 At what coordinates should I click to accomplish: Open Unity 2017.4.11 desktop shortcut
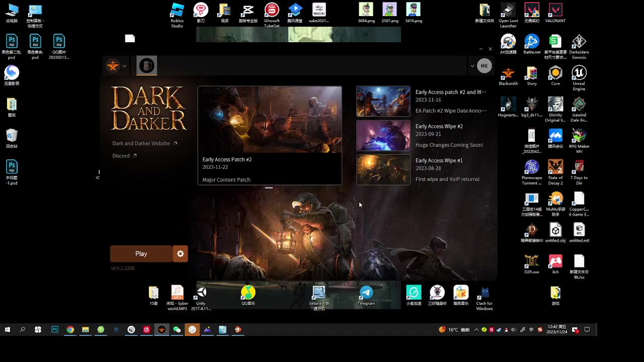click(x=201, y=298)
